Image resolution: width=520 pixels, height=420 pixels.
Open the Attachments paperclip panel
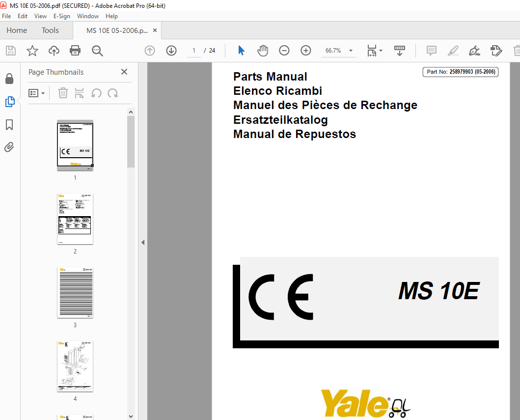click(x=9, y=147)
